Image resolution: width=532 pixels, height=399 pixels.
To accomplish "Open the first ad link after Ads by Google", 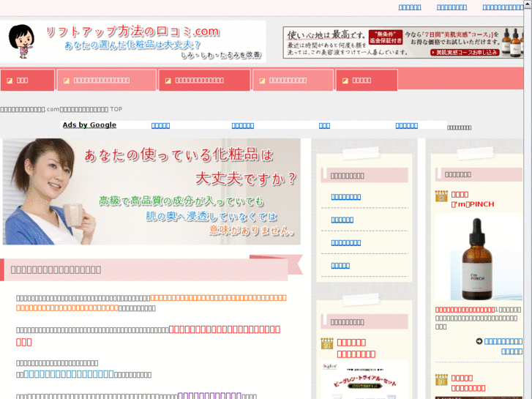I will click(x=160, y=126).
